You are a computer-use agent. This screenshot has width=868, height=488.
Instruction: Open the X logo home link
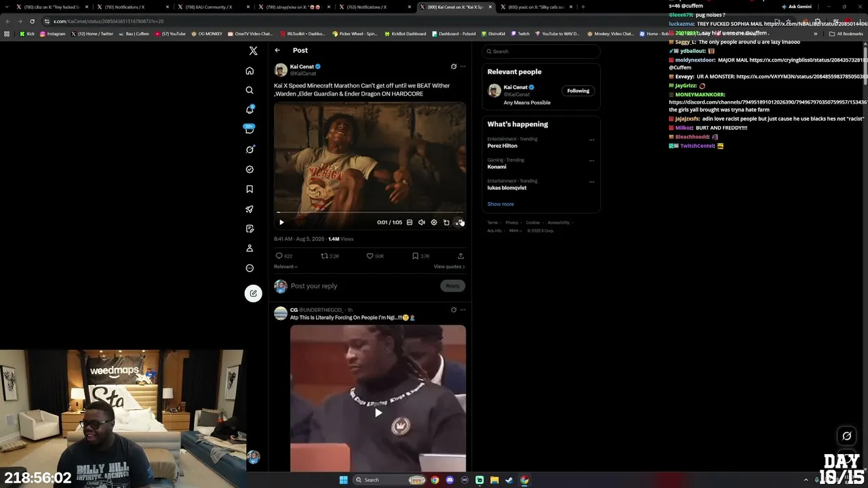tap(253, 51)
